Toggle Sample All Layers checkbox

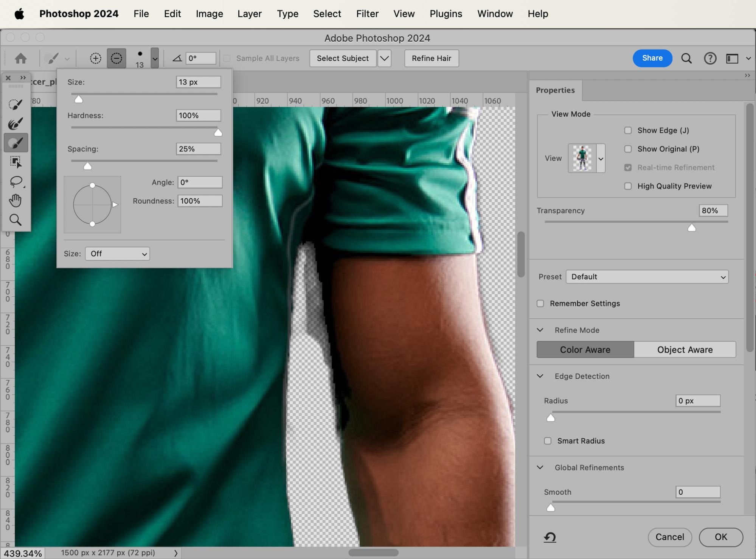(x=227, y=58)
